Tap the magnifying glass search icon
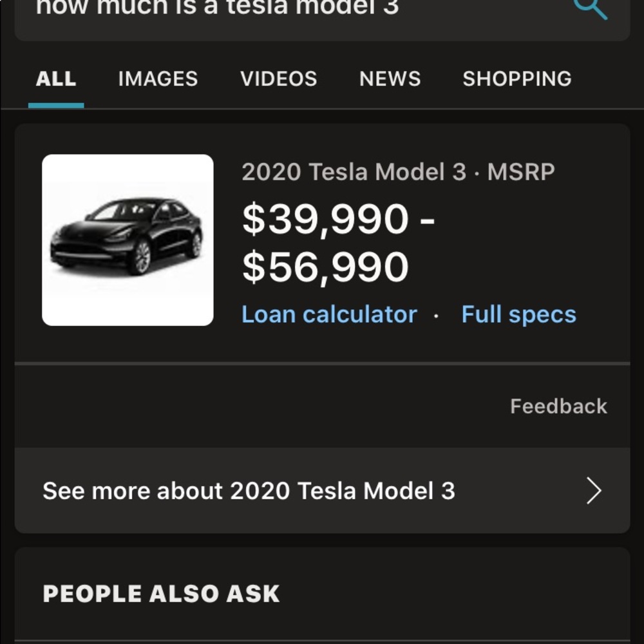644x644 pixels. pos(591,8)
